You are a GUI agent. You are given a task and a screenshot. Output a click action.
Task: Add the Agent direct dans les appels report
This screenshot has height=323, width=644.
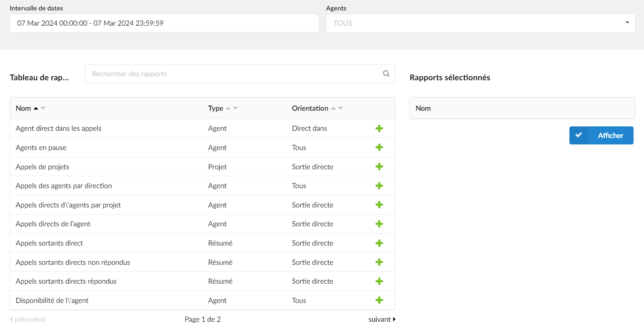click(x=379, y=128)
